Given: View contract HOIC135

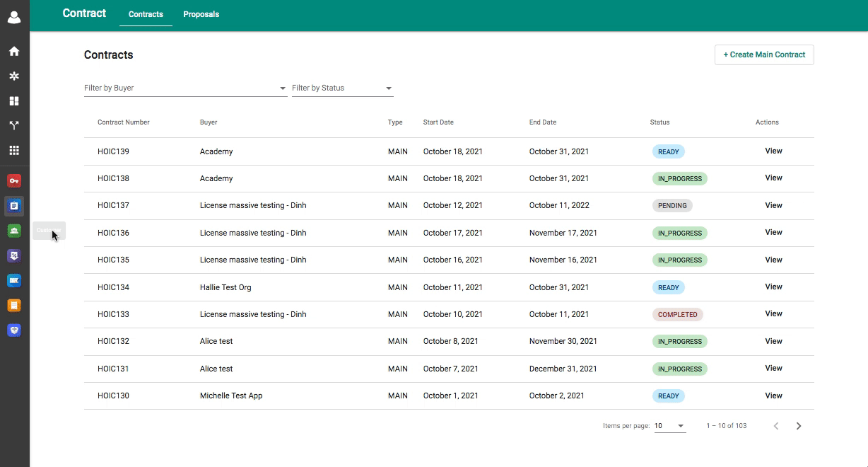Looking at the screenshot, I should click(774, 260).
